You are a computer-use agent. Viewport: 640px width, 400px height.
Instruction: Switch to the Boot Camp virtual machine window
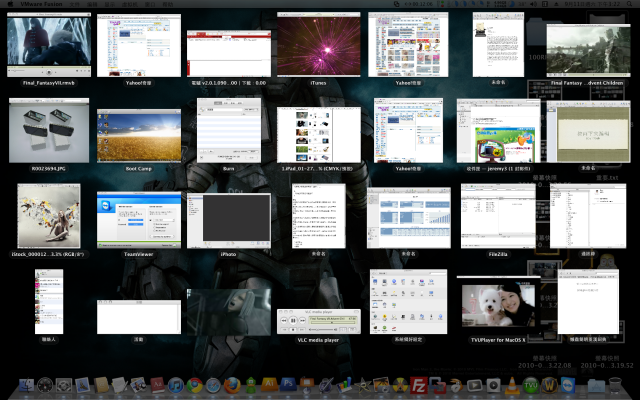(x=139, y=136)
